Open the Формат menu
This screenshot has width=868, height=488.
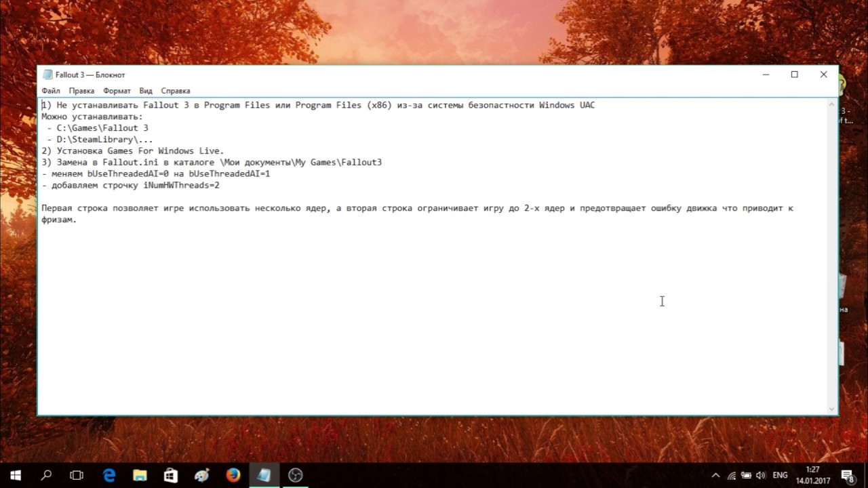click(117, 91)
